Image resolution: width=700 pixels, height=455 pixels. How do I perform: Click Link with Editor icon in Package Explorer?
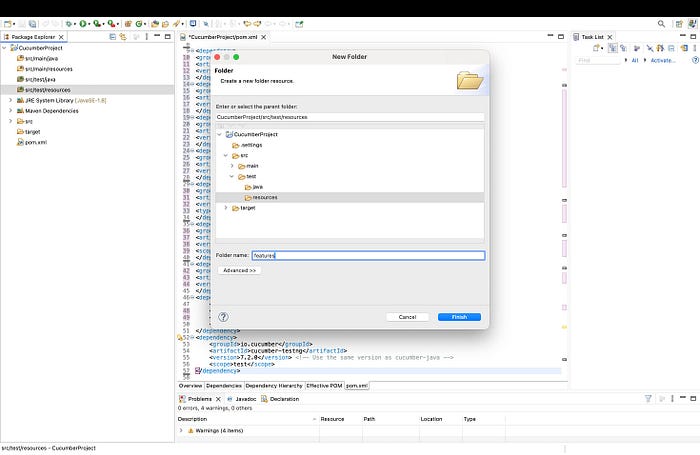point(123,37)
